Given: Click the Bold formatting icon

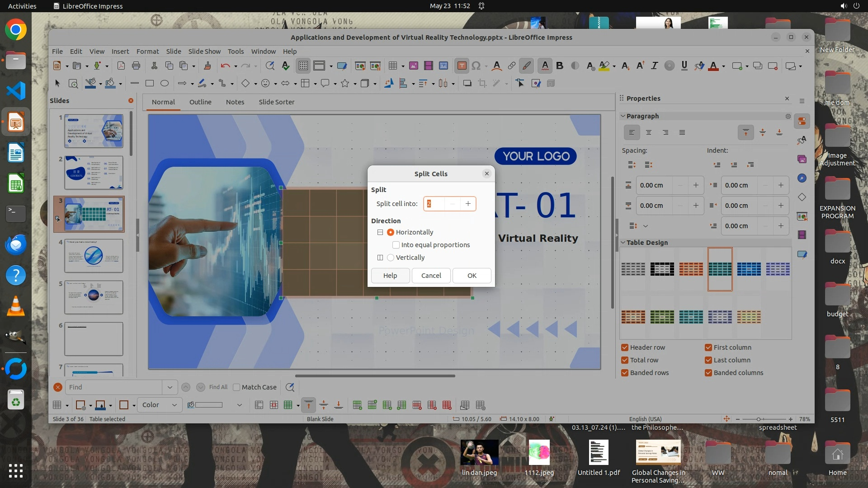Looking at the screenshot, I should [x=560, y=66].
